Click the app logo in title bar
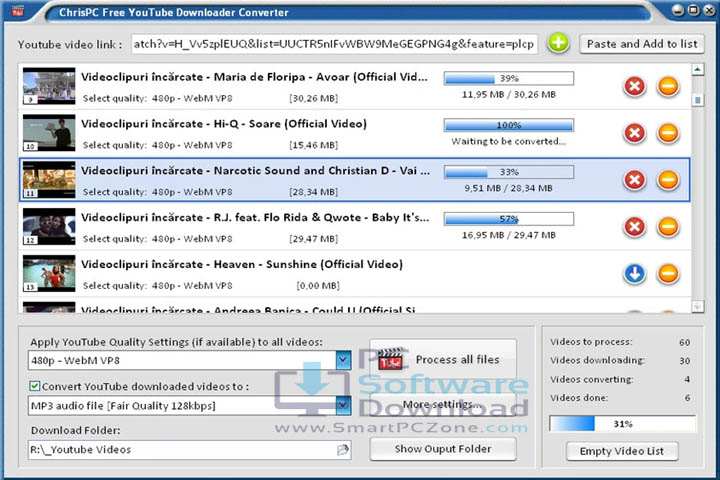The image size is (720, 480). 18,10
